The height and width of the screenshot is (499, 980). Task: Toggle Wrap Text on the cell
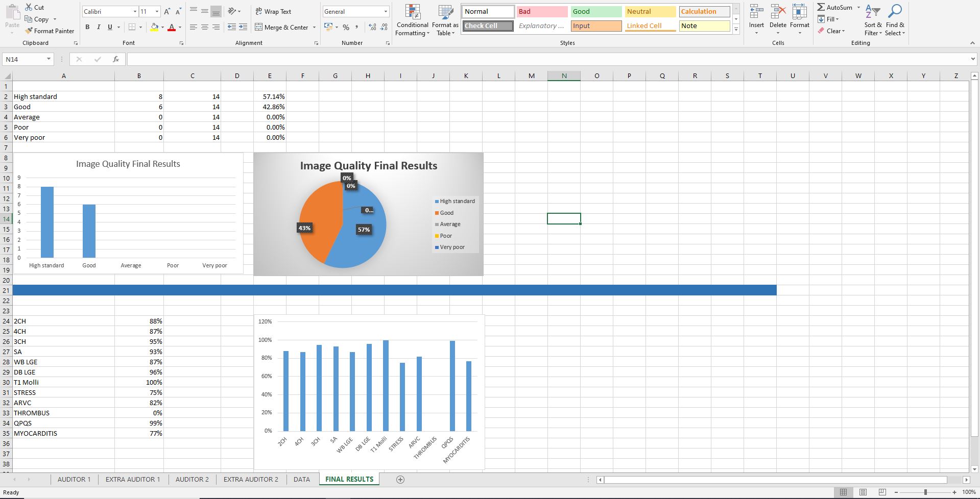click(x=273, y=11)
